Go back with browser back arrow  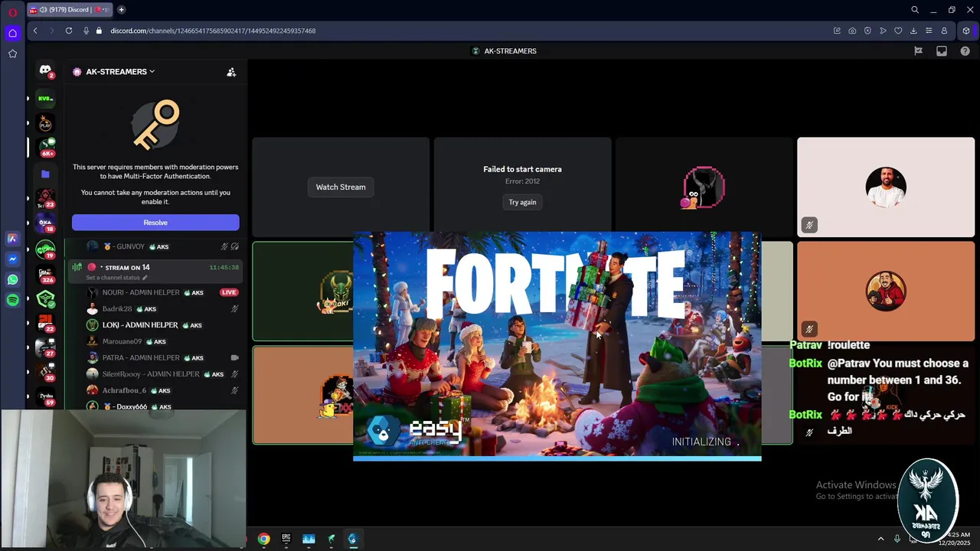tap(35, 31)
